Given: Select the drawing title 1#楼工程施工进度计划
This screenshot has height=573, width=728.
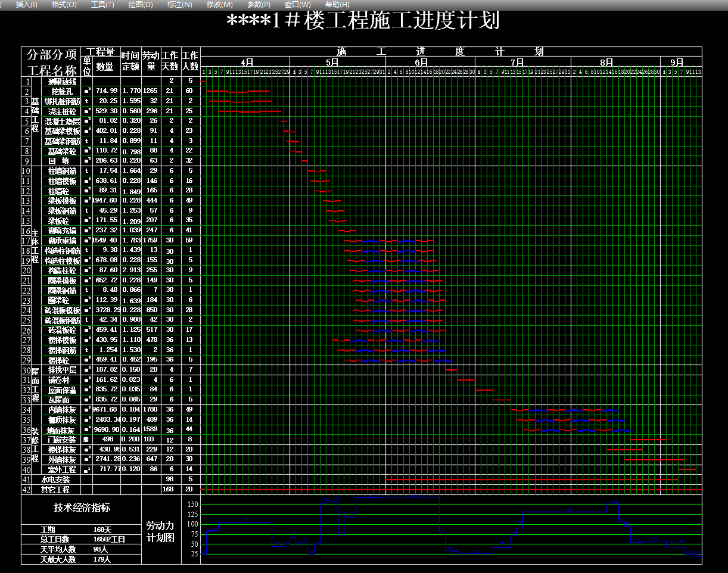Looking at the screenshot, I should 363,21.
